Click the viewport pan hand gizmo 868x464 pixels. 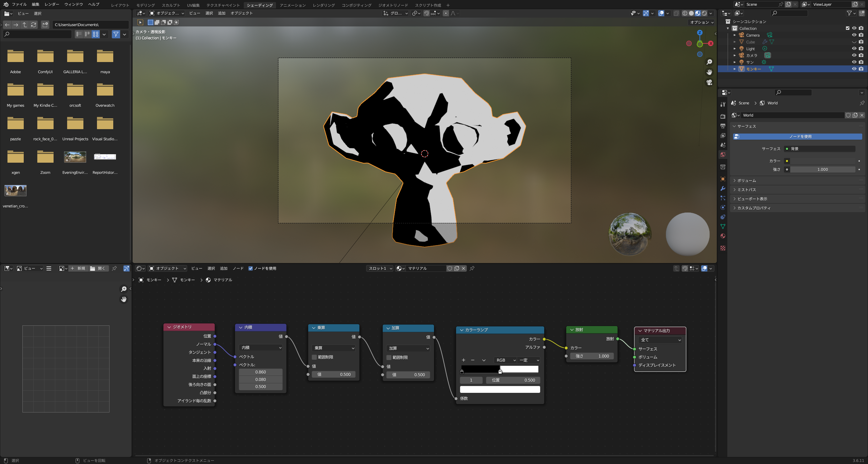[x=709, y=72]
